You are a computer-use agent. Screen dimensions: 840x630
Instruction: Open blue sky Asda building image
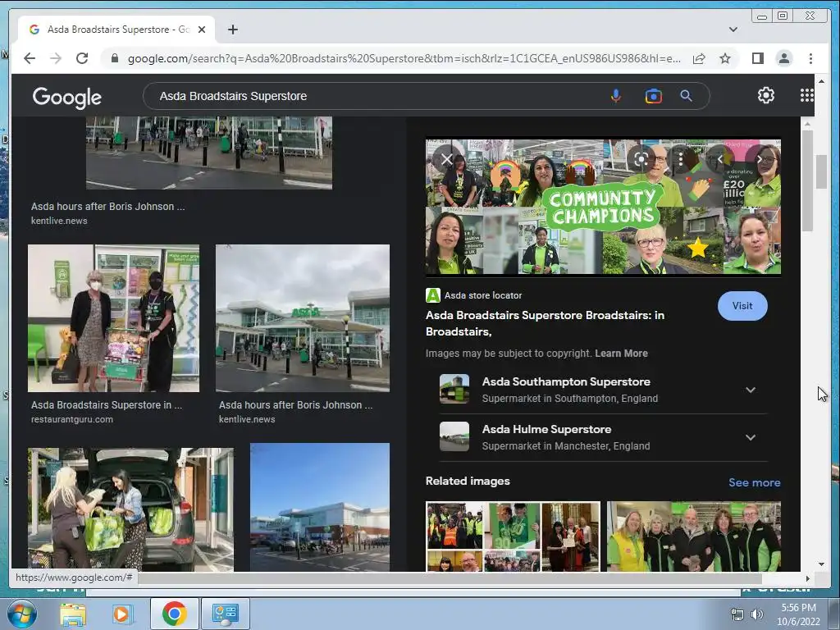tap(320, 507)
